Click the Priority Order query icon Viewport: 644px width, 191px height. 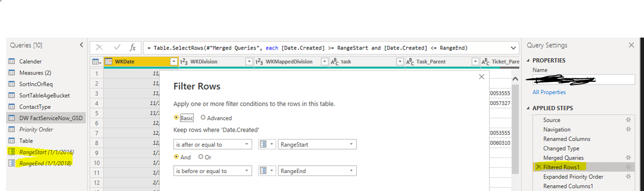12,129
